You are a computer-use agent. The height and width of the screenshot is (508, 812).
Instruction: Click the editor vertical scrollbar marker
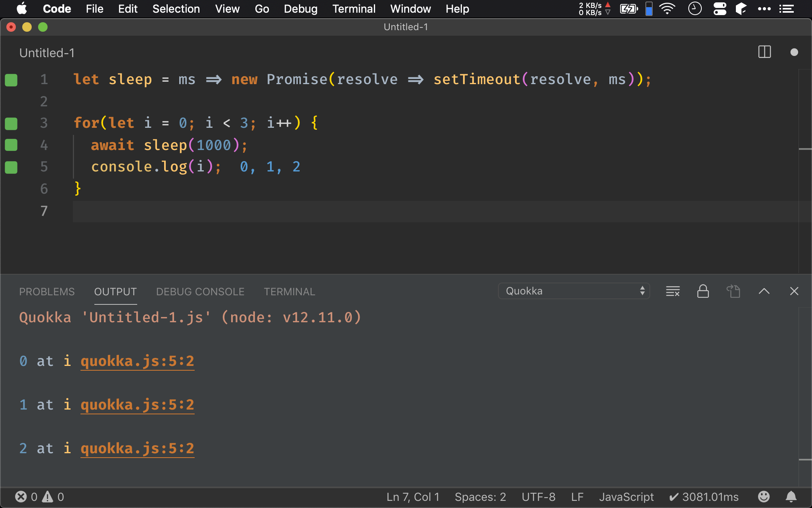click(x=805, y=149)
